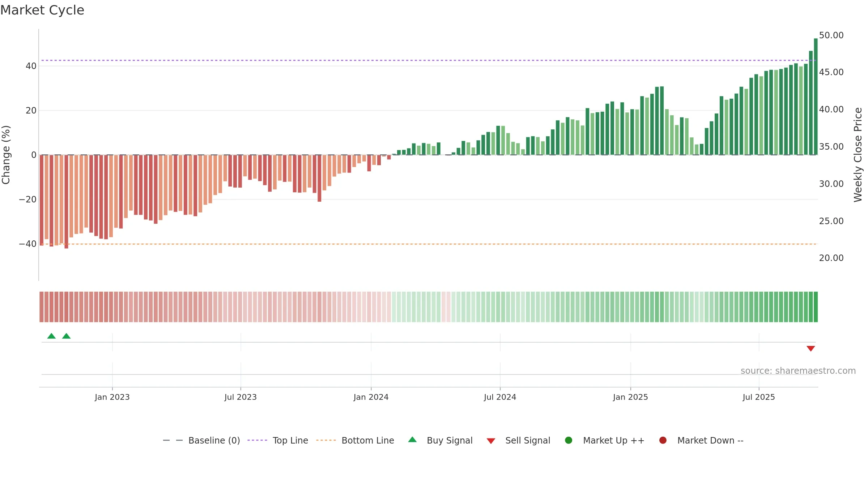The image size is (868, 488).
Task: Click the 25.00 price axis label
Action: click(831, 221)
